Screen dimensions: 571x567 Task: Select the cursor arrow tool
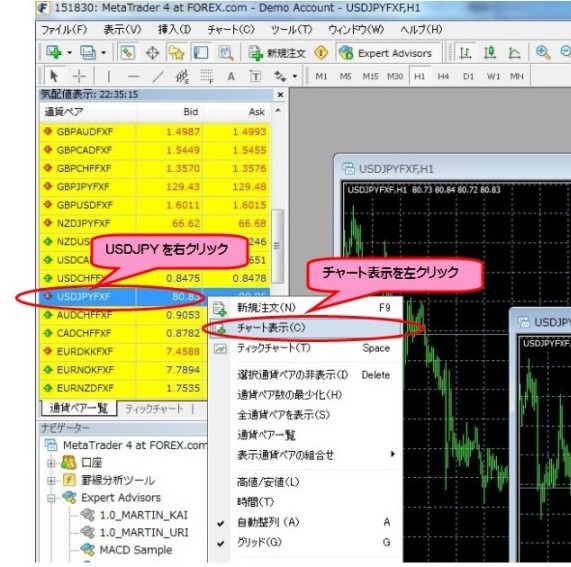tap(54, 76)
